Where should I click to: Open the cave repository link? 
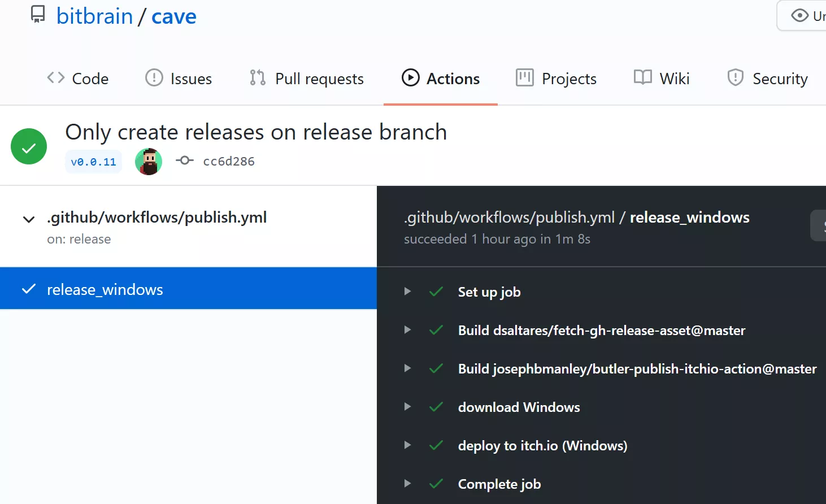174,16
